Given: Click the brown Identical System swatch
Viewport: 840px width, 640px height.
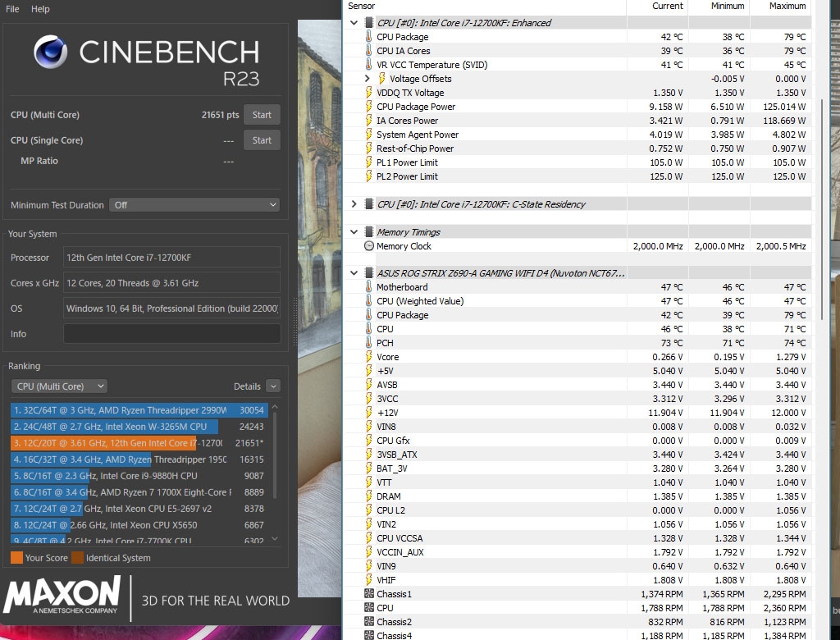Looking at the screenshot, I should [x=78, y=558].
